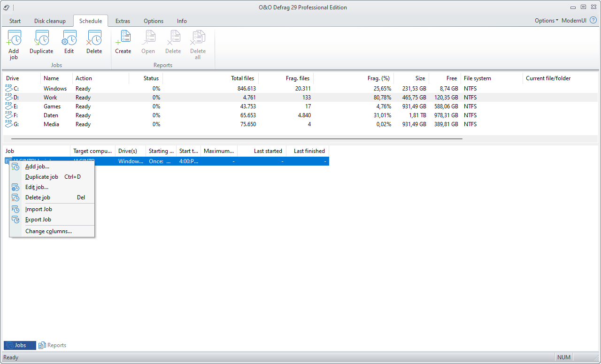The height and width of the screenshot is (364, 601).
Task: Sort by the File system column header
Action: tap(492, 78)
